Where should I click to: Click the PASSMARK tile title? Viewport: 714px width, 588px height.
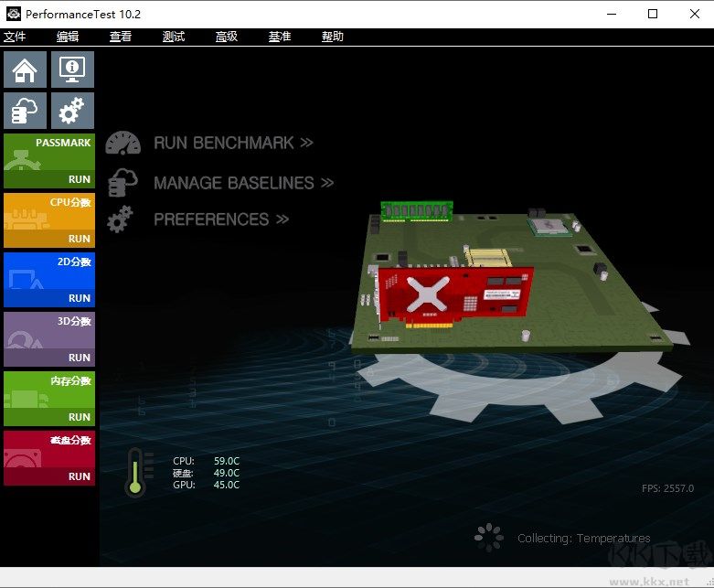pyautogui.click(x=63, y=143)
